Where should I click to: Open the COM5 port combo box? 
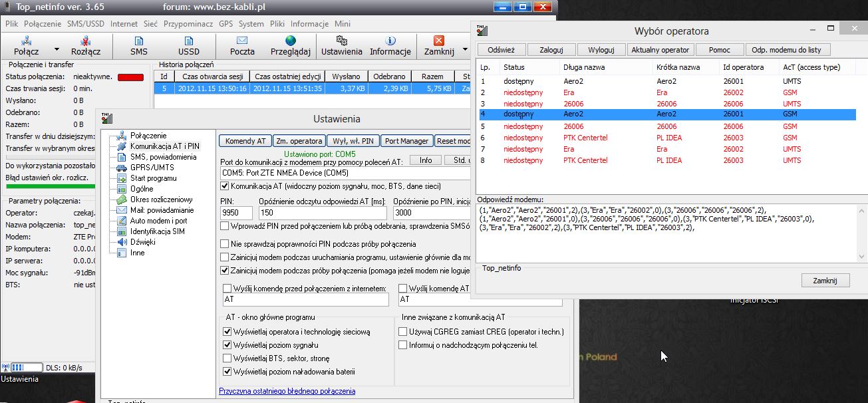[x=346, y=173]
